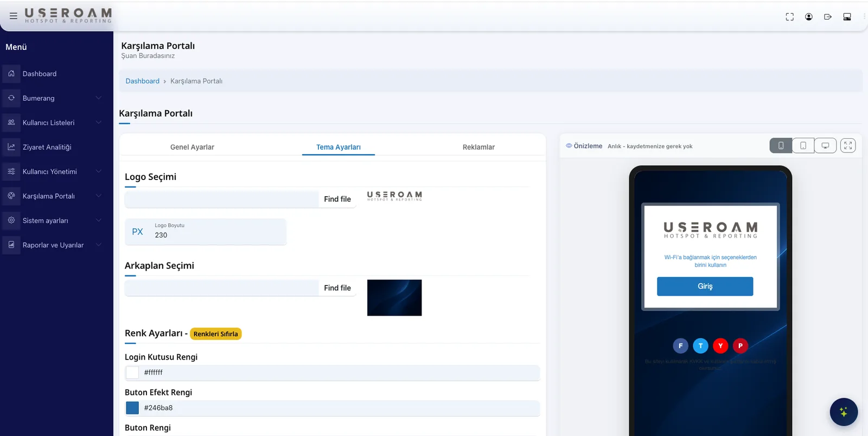The width and height of the screenshot is (868, 436).
Task: Toggle the hamburger menu icon
Action: click(x=14, y=16)
